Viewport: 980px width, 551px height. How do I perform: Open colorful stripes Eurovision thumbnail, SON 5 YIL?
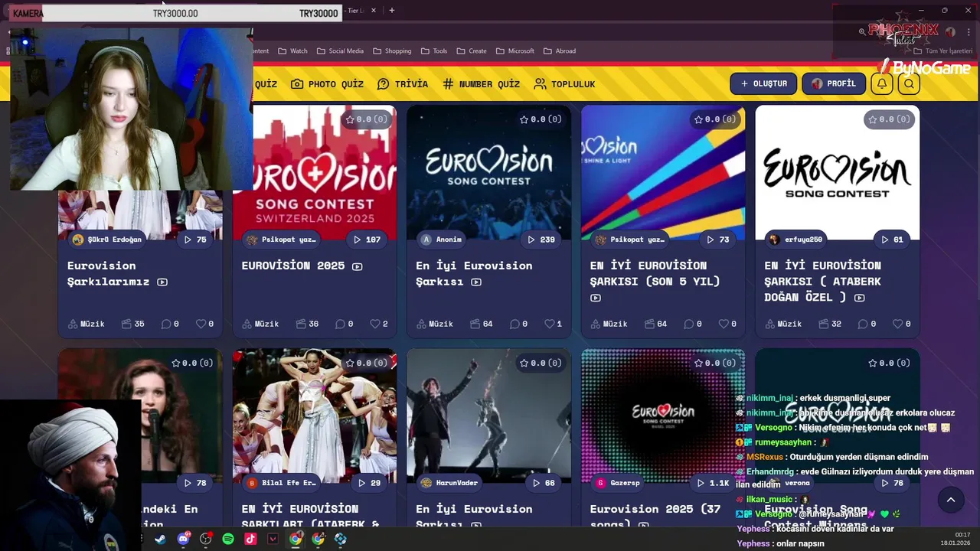tap(663, 172)
